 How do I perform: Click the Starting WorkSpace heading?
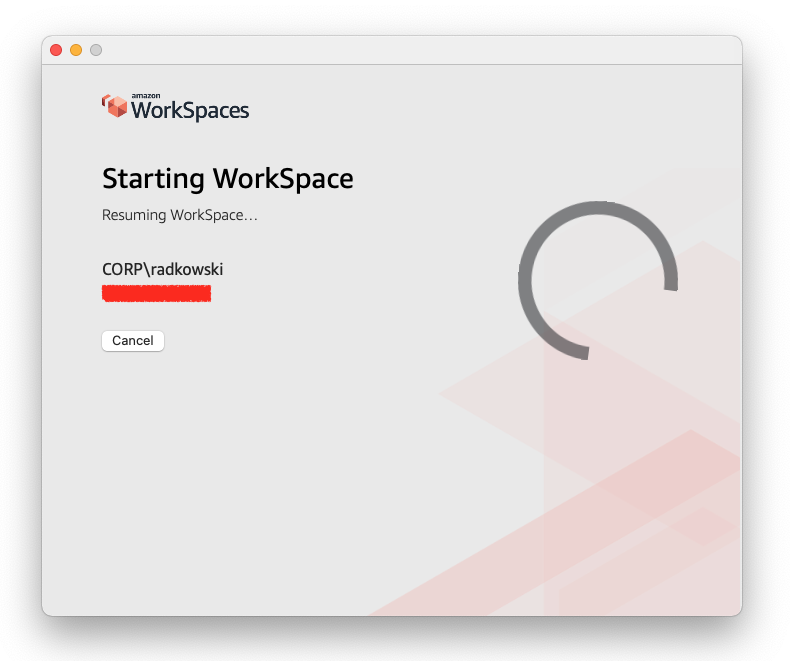point(227,179)
